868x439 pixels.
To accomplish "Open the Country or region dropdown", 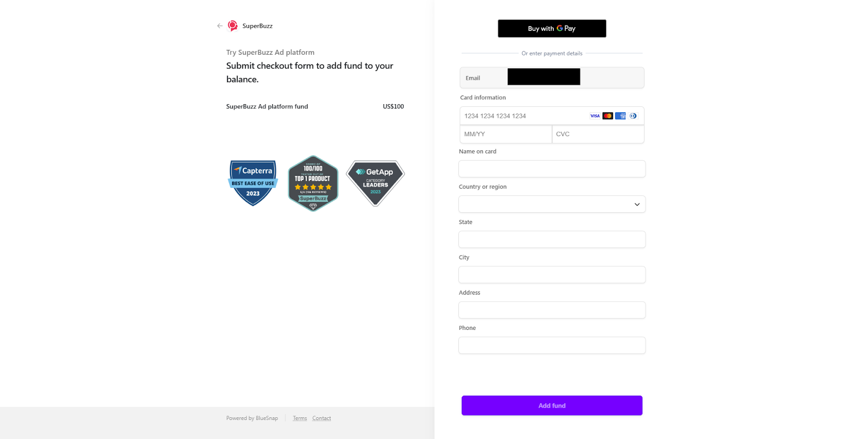I will coord(552,204).
